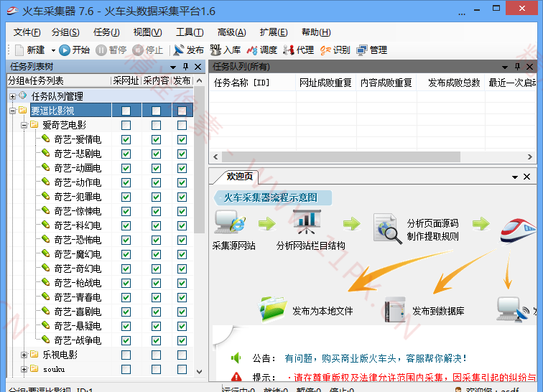Image resolution: width=543 pixels, height=392 pixels.
Task: Toggle the 采内容 checkbox for 奇艺-动作电
Action: click(156, 182)
